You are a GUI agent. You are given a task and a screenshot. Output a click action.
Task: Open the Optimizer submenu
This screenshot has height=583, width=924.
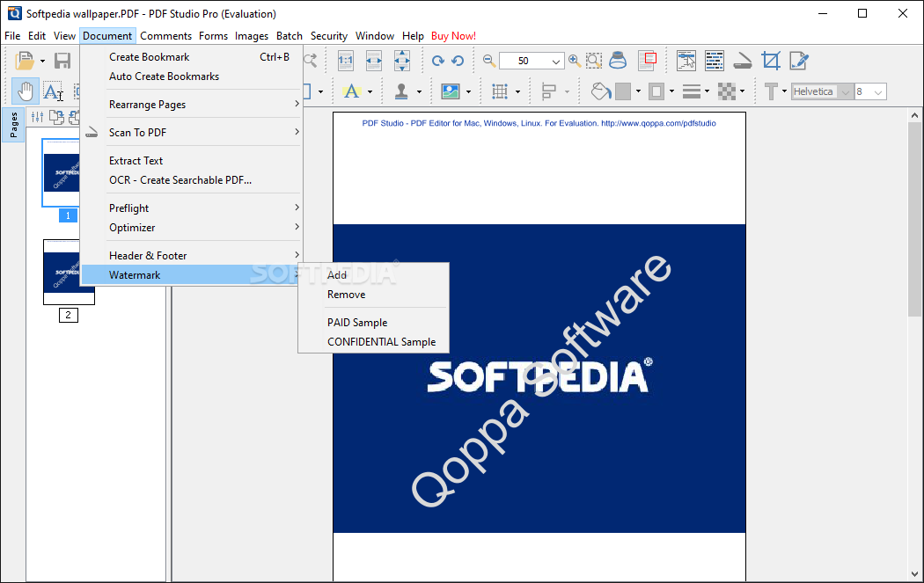192,228
